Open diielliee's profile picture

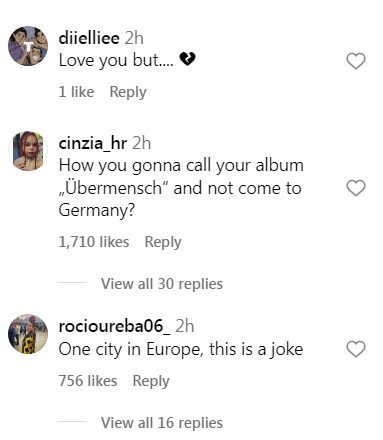pos(28,46)
